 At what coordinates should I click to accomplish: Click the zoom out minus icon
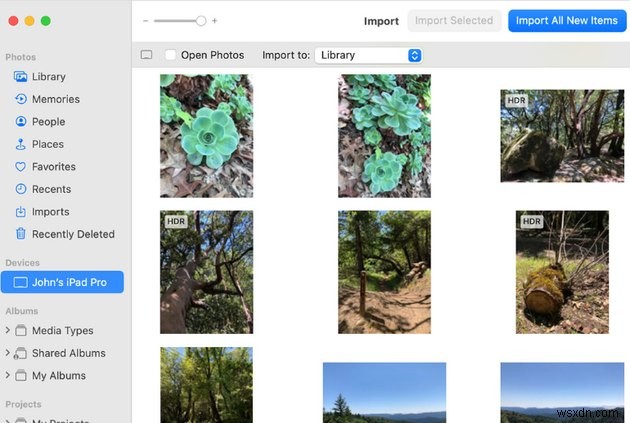click(x=145, y=21)
